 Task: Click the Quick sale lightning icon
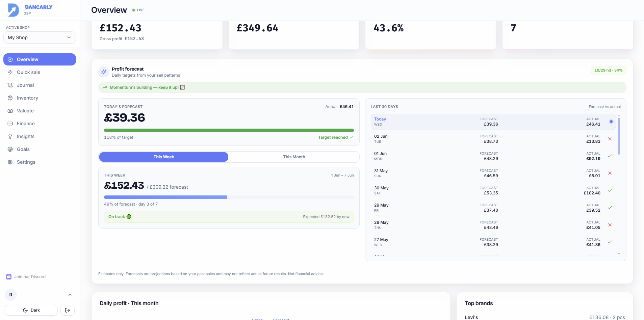click(10, 72)
